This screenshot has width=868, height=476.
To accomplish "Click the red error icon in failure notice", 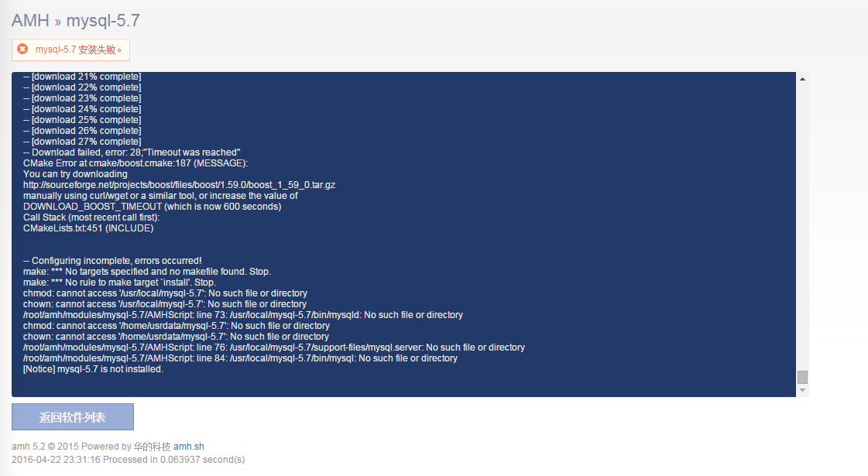I will [x=22, y=49].
